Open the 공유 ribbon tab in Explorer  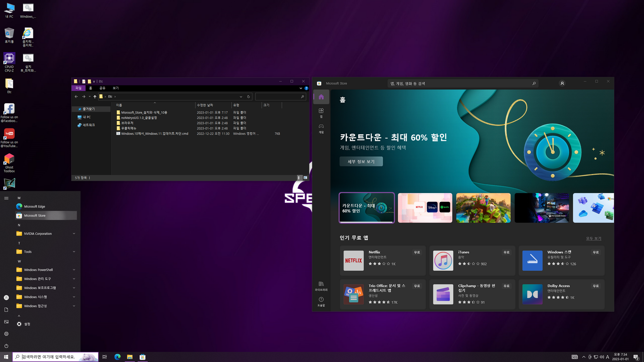[102, 88]
